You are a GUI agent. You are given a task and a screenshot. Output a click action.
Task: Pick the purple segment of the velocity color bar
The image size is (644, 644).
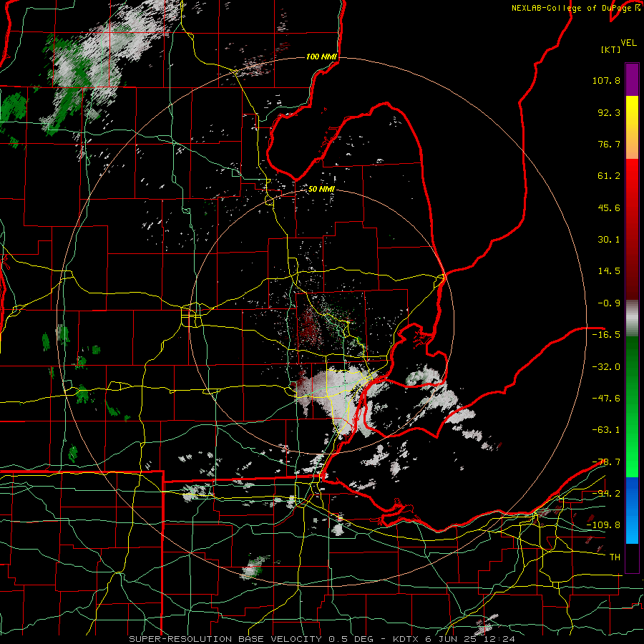[x=632, y=79]
